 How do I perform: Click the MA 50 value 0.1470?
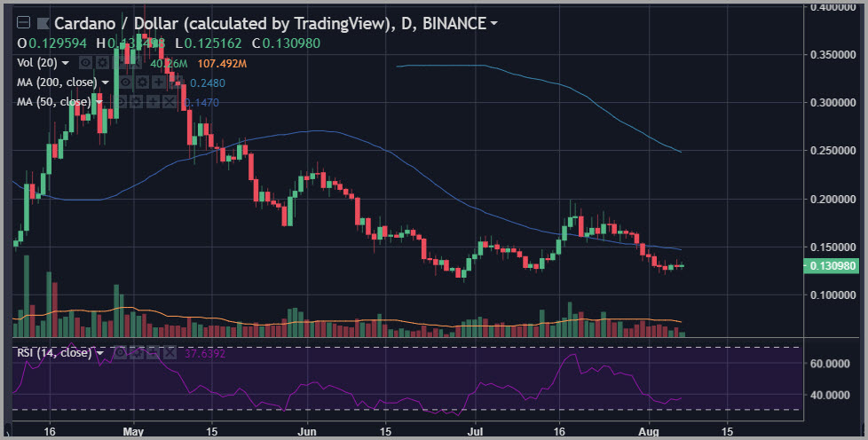coord(202,102)
